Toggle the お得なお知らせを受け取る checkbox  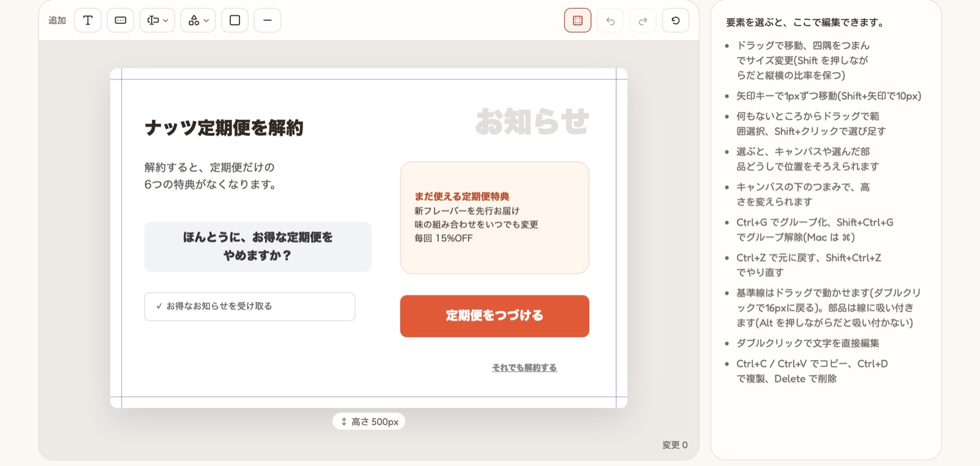(250, 306)
